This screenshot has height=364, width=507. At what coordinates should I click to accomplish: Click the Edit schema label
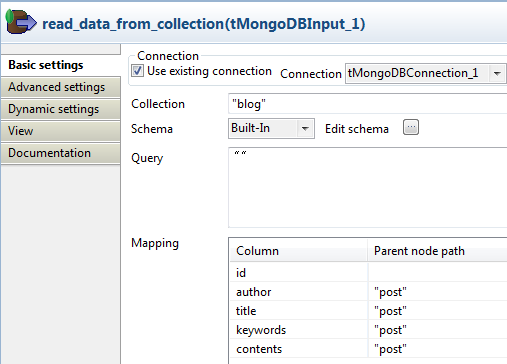click(x=357, y=129)
